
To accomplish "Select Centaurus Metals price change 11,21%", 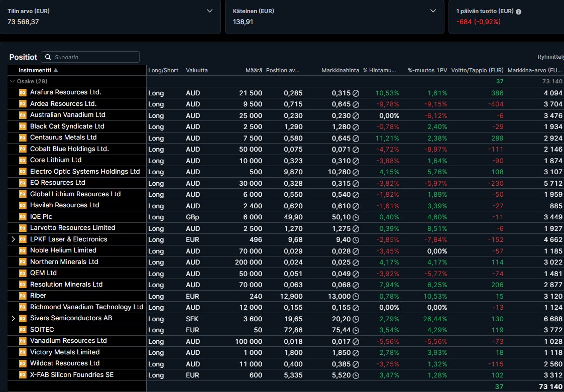I will [387, 138].
